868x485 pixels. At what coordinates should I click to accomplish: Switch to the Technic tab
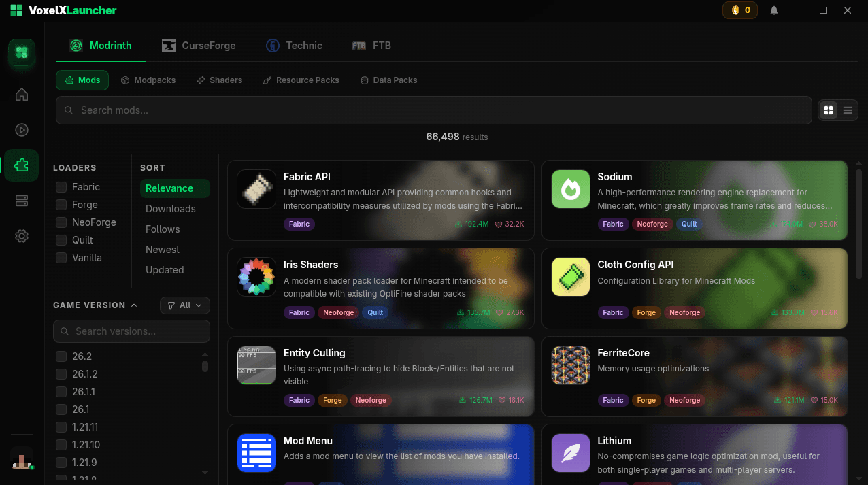click(x=294, y=46)
